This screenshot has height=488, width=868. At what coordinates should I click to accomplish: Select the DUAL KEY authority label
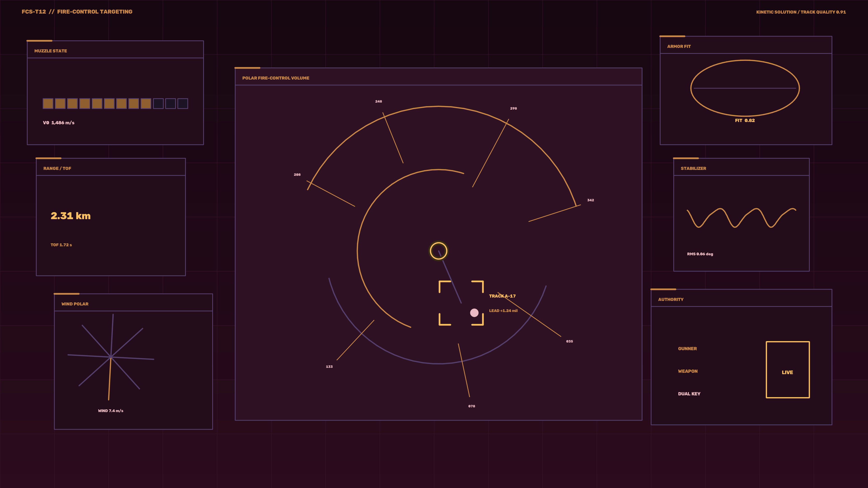(x=689, y=394)
